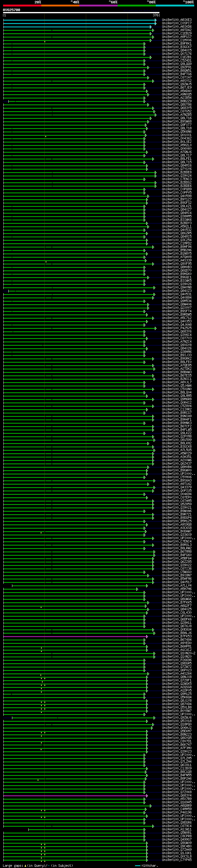Click the UniRef100_C6T7X3 hit label
Image resolution: width=197 pixels, height=868 pixels.
177,338
